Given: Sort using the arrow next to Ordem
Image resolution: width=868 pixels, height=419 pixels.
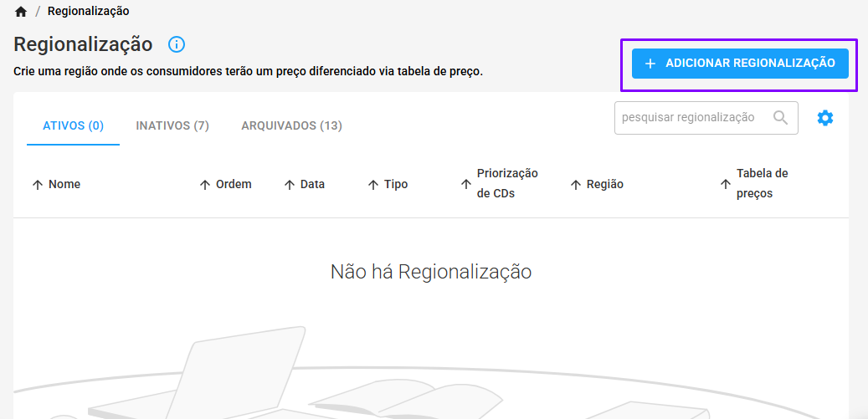Looking at the screenshot, I should 205,185.
